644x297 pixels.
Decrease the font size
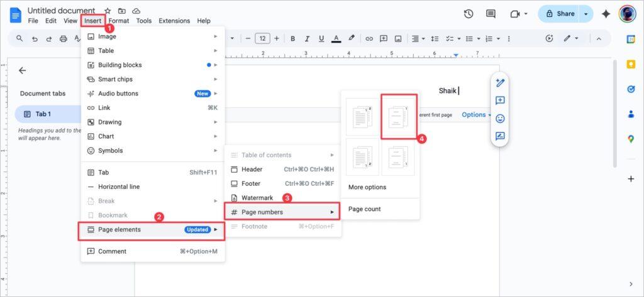(x=248, y=38)
